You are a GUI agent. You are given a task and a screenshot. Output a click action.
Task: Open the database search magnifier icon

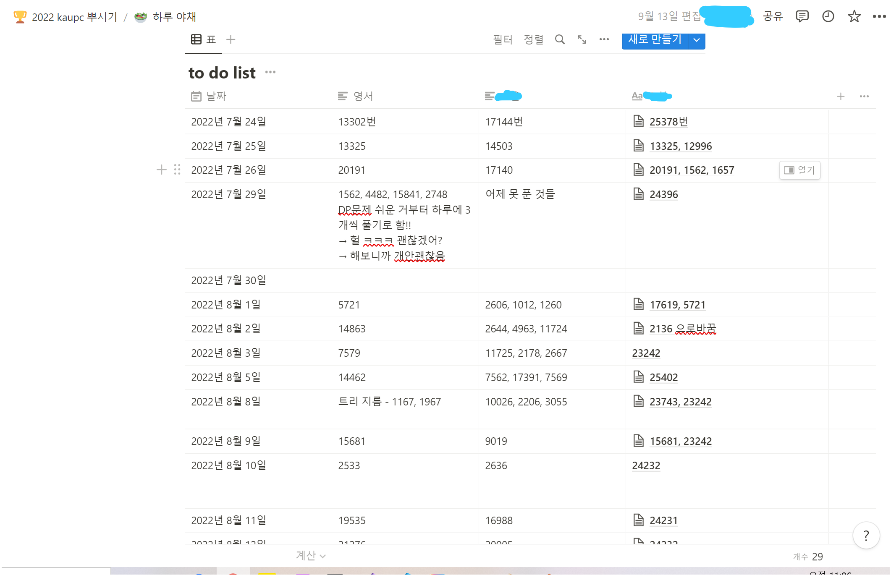click(x=559, y=39)
